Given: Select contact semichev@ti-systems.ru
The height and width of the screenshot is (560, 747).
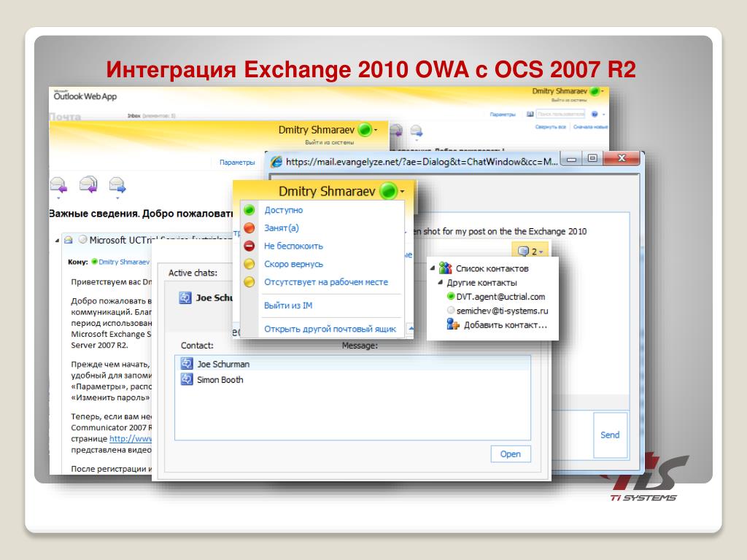Looking at the screenshot, I should pyautogui.click(x=502, y=311).
